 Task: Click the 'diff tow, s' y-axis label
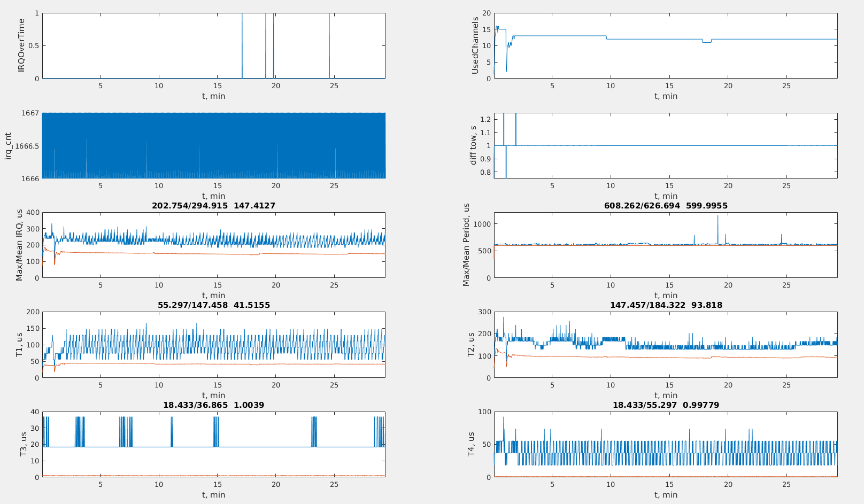473,145
